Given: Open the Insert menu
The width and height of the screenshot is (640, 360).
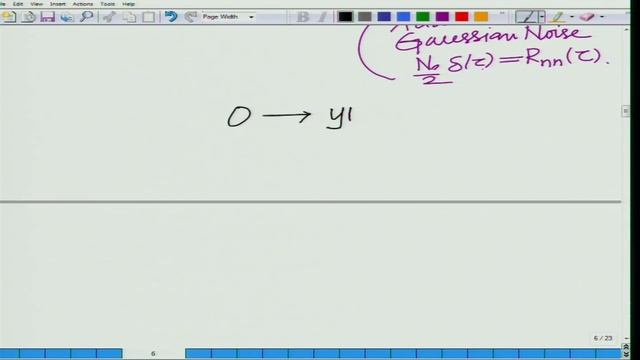Looking at the screenshot, I should coord(58,4).
